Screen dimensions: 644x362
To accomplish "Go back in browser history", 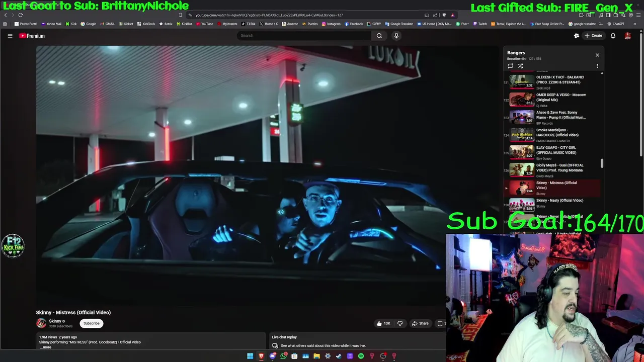I will pos(6,15).
